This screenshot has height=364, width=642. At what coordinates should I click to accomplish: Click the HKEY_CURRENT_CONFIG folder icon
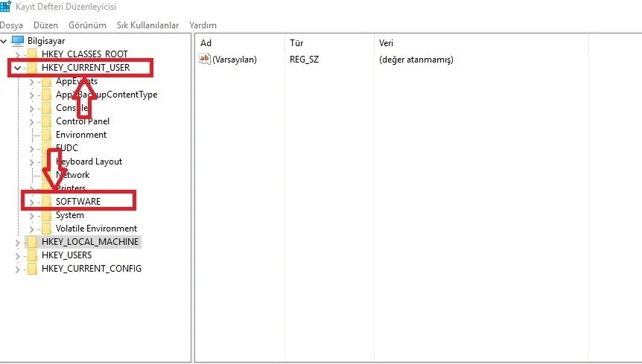coord(32,269)
